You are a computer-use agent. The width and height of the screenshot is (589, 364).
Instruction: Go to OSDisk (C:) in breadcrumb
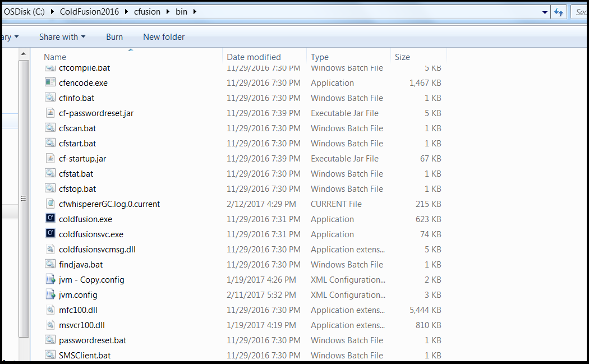(x=25, y=12)
